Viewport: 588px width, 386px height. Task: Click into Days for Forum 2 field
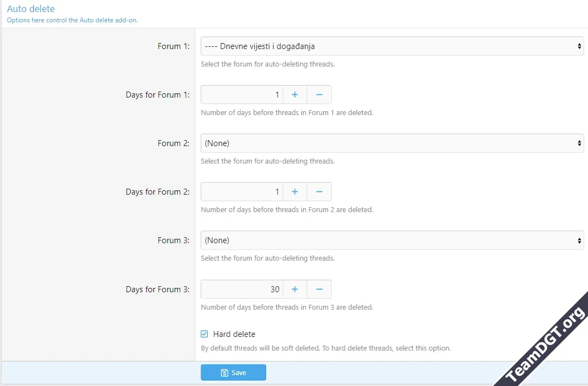pos(242,192)
